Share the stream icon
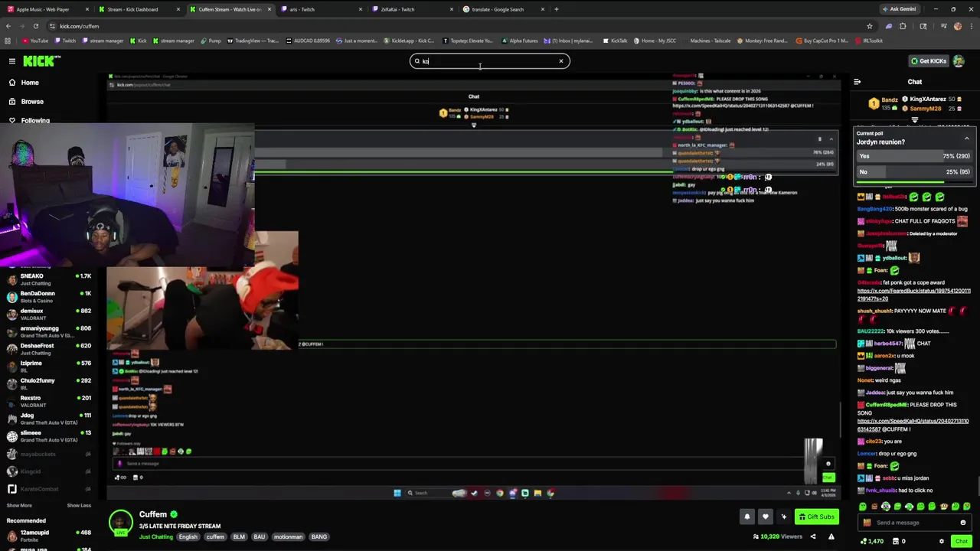Image resolution: width=980 pixels, height=551 pixels. coord(812,536)
